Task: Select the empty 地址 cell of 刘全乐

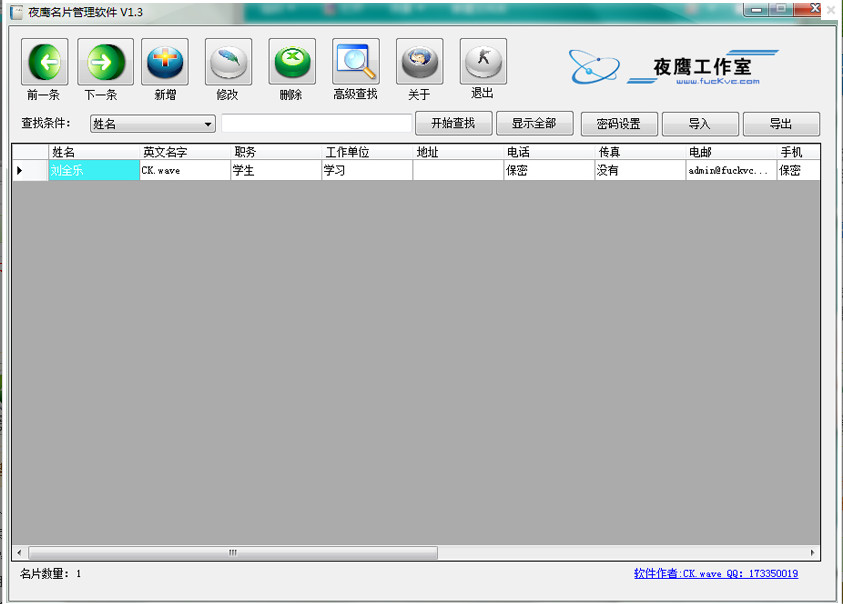Action: pos(458,170)
